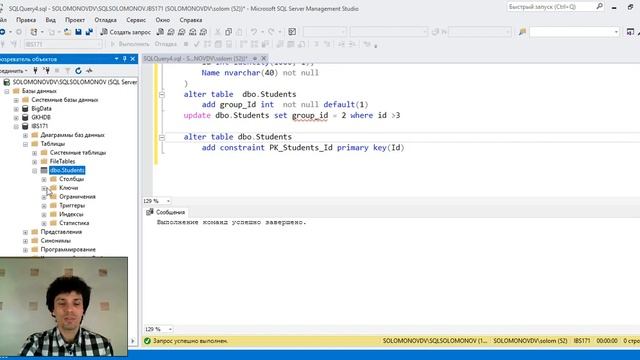Click the Disconnect plug icon in Object Explorer
Viewport: 640px width, 360px height.
point(47,71)
